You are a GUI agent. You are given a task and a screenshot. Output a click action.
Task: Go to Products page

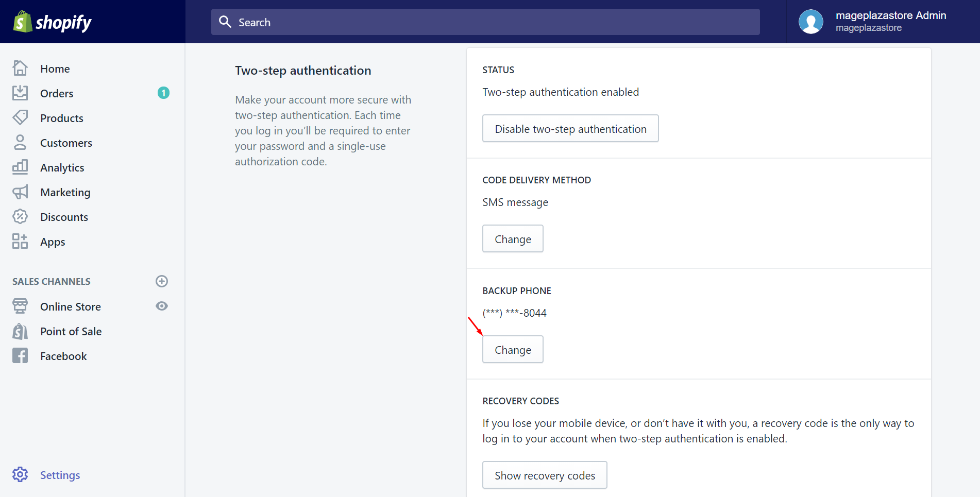click(62, 118)
